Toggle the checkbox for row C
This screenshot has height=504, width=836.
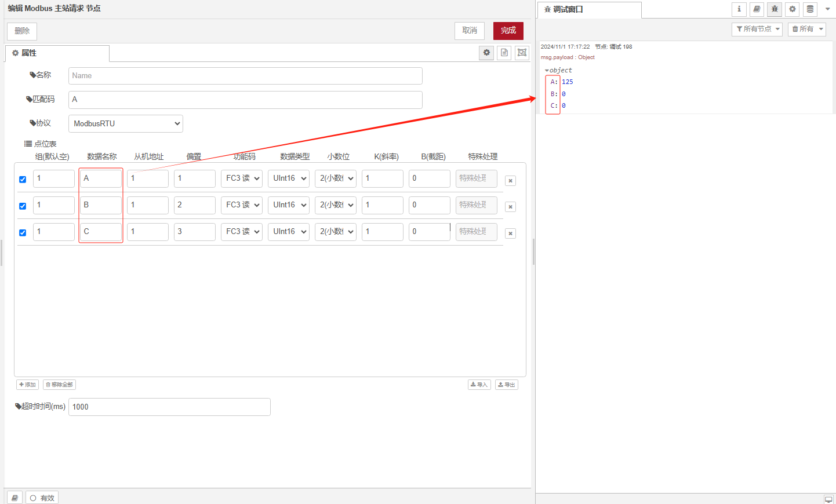(23, 233)
